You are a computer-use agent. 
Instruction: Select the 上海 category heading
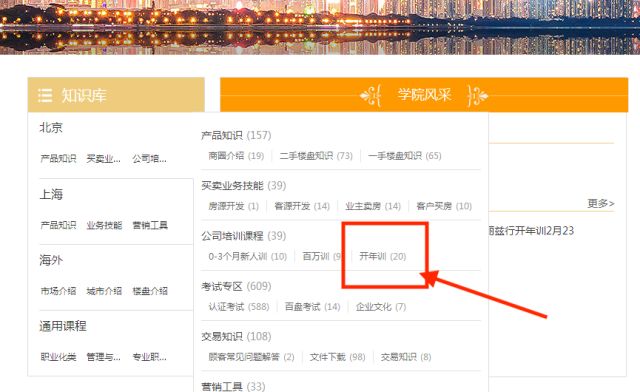point(51,194)
